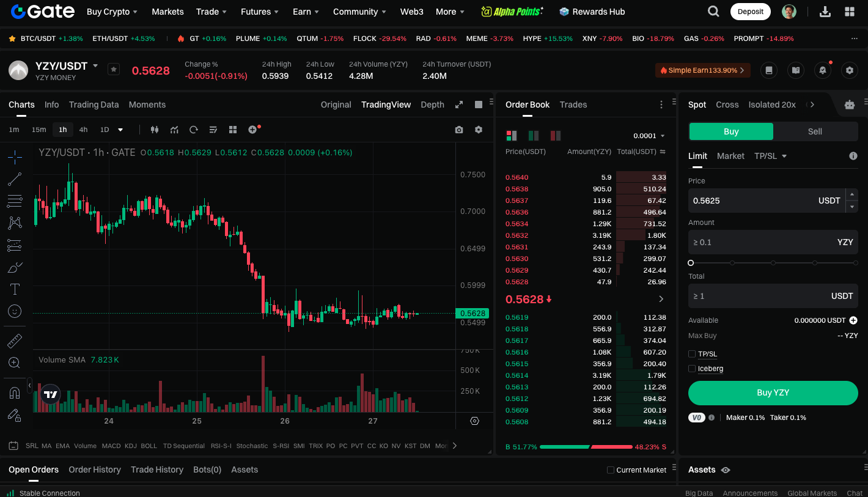Add funds with Available plus icon
The width and height of the screenshot is (868, 497).
click(853, 320)
